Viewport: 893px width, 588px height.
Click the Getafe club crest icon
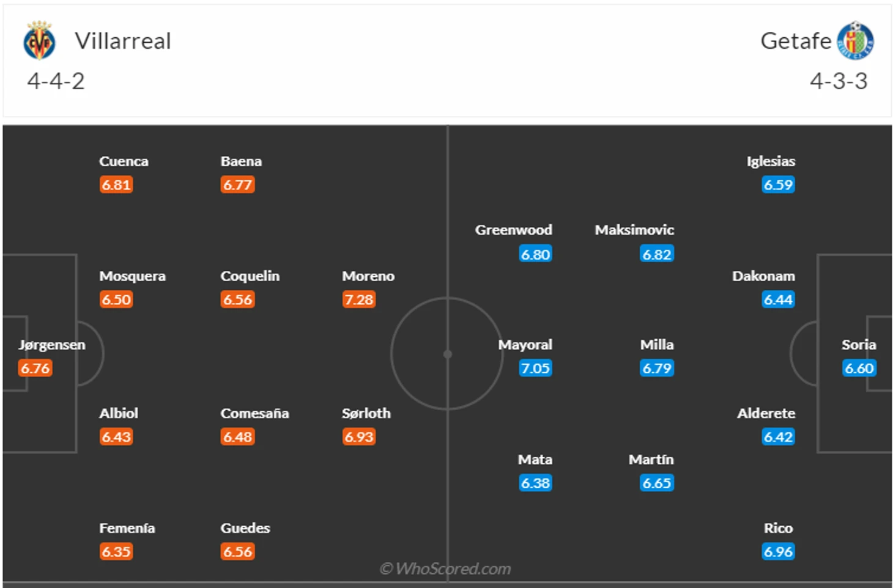[855, 40]
